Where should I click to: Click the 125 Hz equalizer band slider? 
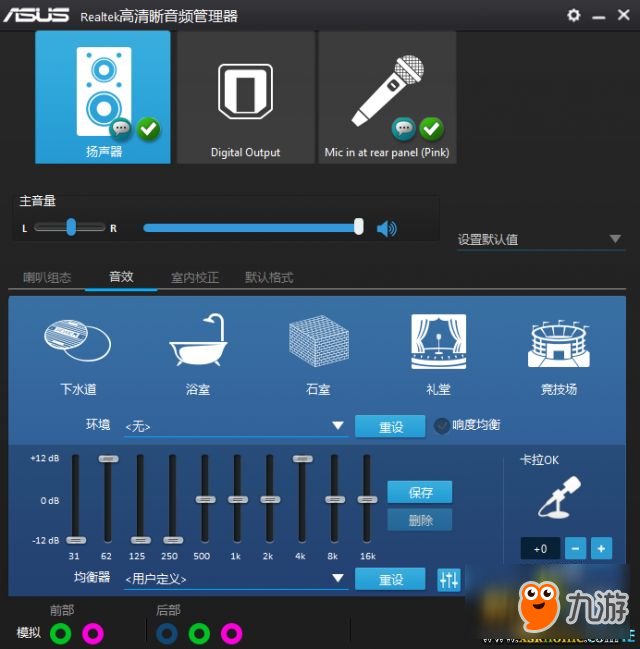(140, 540)
